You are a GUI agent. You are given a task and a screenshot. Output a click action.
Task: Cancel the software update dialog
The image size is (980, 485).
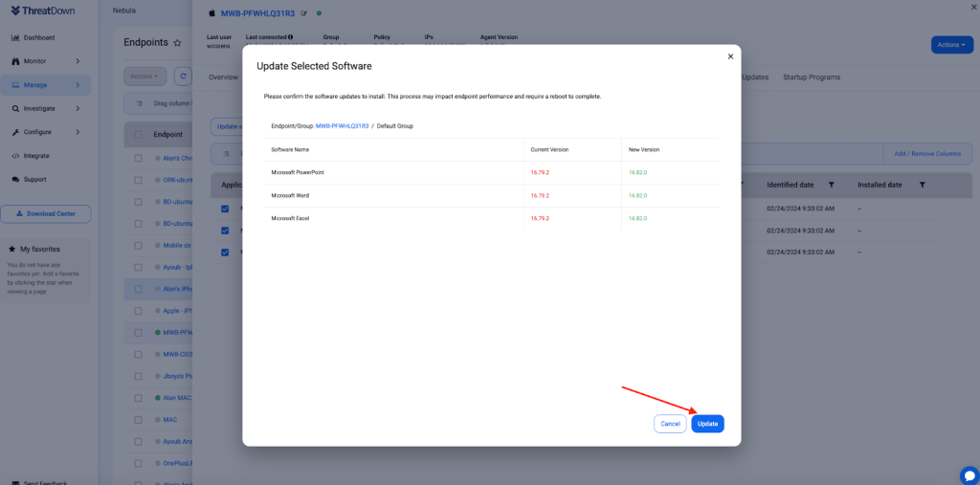point(670,424)
